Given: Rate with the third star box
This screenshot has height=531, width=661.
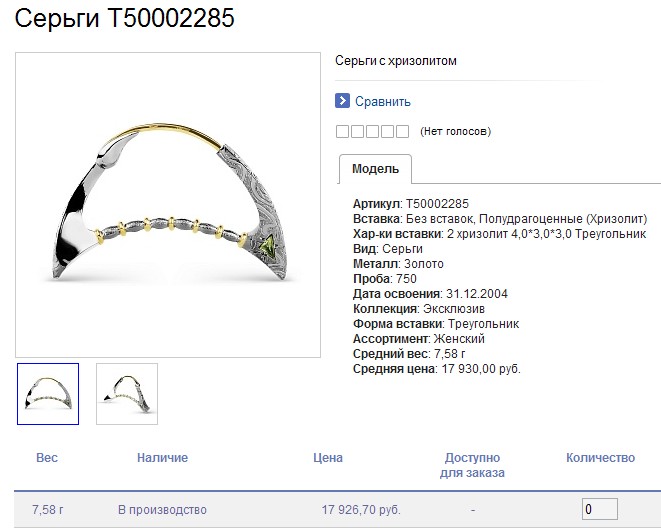Looking at the screenshot, I should point(372,131).
